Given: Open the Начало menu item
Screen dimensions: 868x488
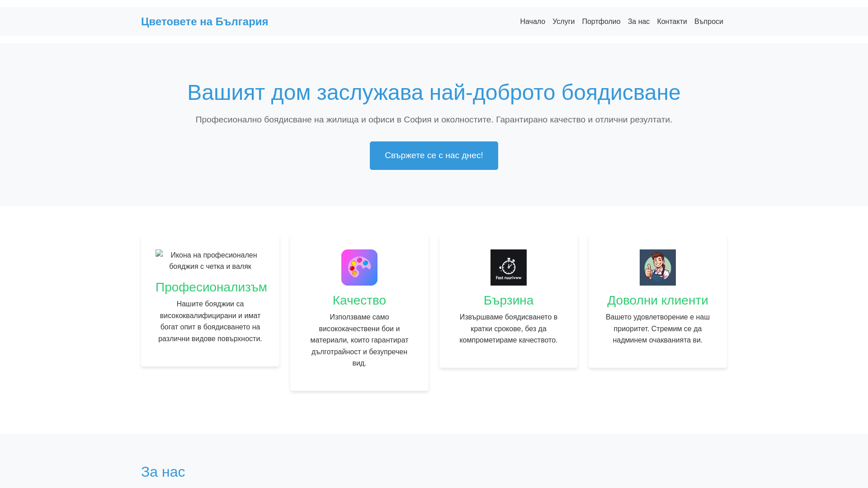Looking at the screenshot, I should tap(533, 22).
